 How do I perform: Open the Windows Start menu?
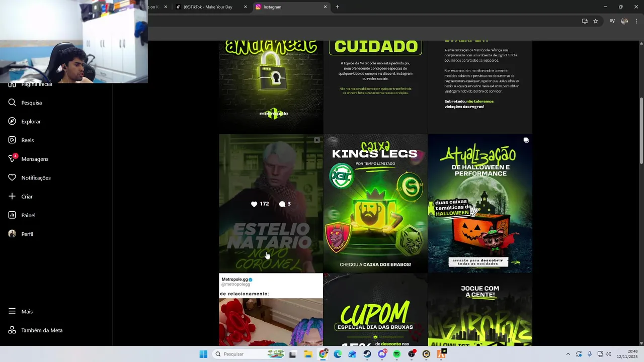click(x=203, y=354)
